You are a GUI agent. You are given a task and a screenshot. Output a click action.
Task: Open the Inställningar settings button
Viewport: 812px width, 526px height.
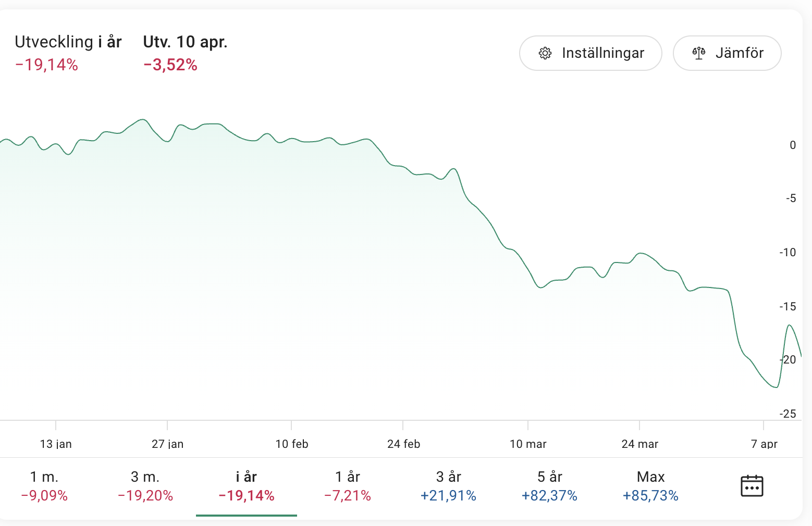pos(590,53)
